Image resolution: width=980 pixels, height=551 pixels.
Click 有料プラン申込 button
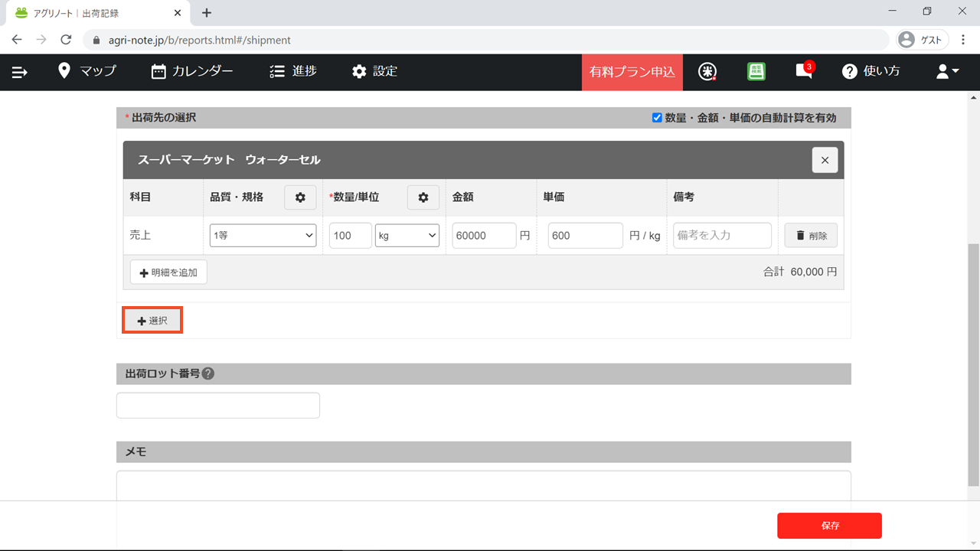[632, 72]
